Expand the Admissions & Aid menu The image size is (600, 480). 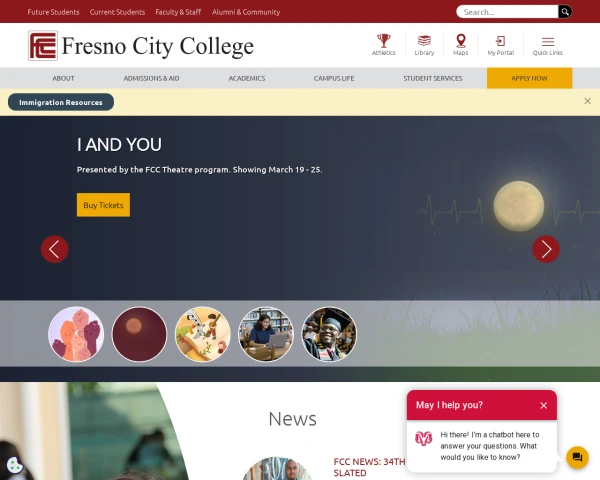click(x=151, y=78)
